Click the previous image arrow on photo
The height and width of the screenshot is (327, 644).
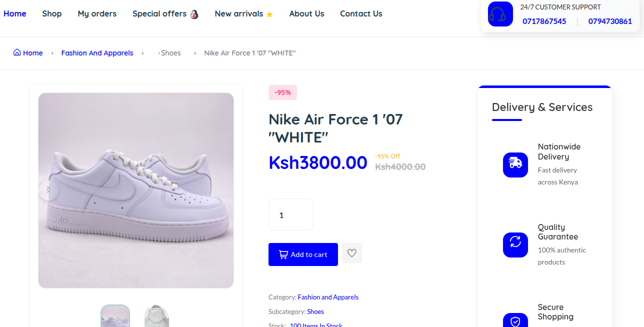tap(48, 190)
